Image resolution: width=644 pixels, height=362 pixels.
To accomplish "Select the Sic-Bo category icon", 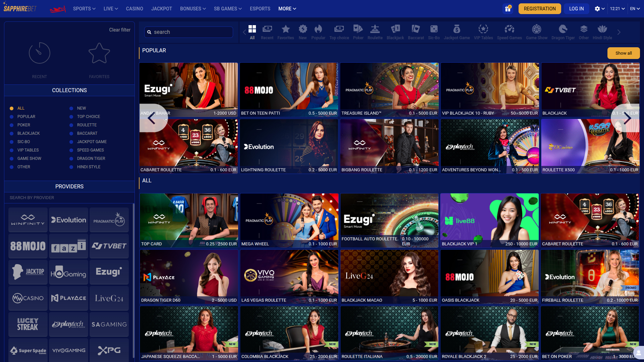I will pyautogui.click(x=434, y=32).
